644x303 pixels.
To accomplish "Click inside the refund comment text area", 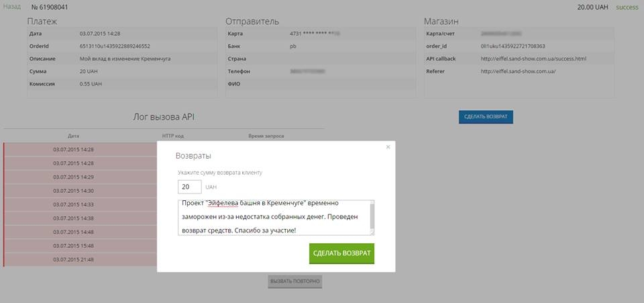I will [x=272, y=217].
